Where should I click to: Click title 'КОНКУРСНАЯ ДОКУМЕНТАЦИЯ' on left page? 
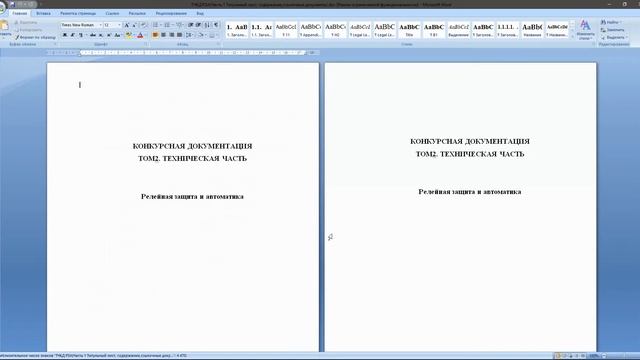[x=192, y=146]
